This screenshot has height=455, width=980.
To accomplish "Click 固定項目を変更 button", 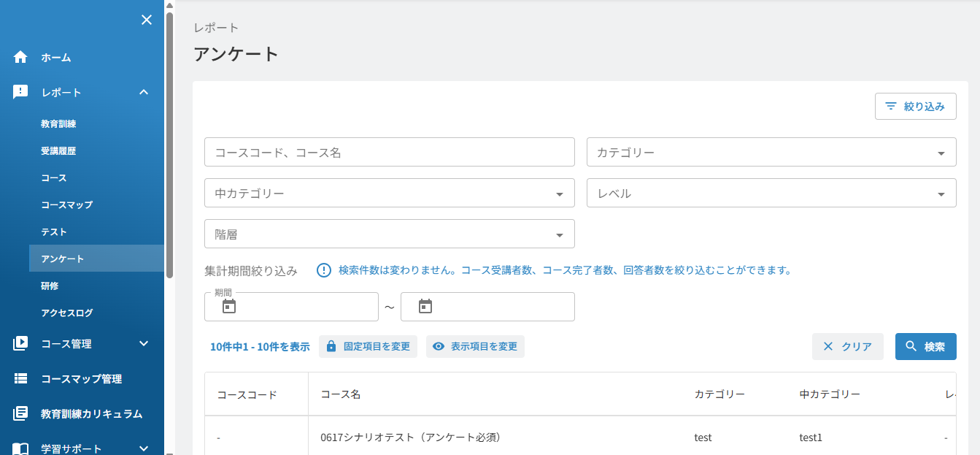I will click(368, 346).
